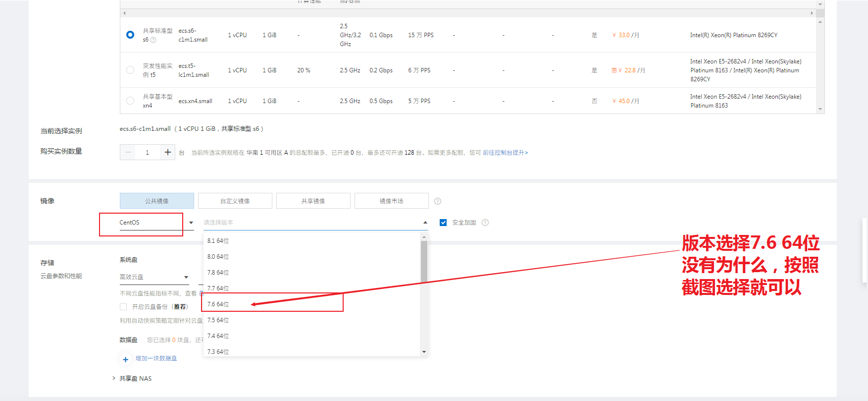
Task: Expand the 共享盘 NAS section
Action: pos(132,378)
